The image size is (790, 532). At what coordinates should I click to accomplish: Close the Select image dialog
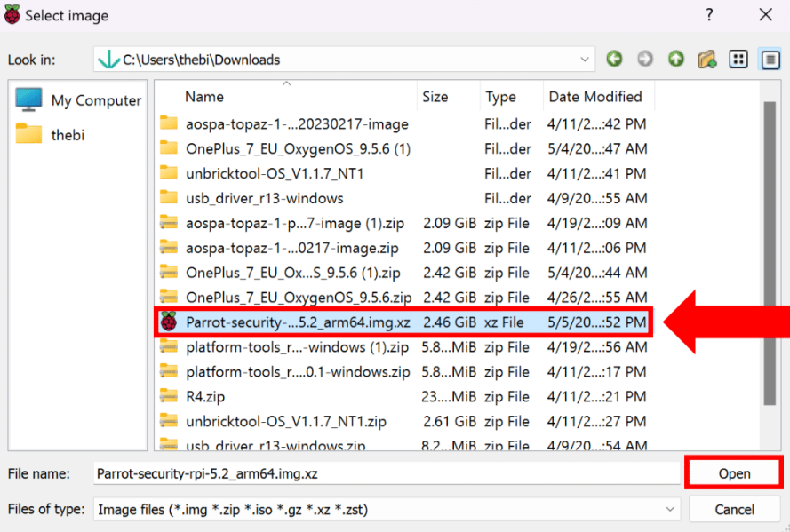point(766,14)
